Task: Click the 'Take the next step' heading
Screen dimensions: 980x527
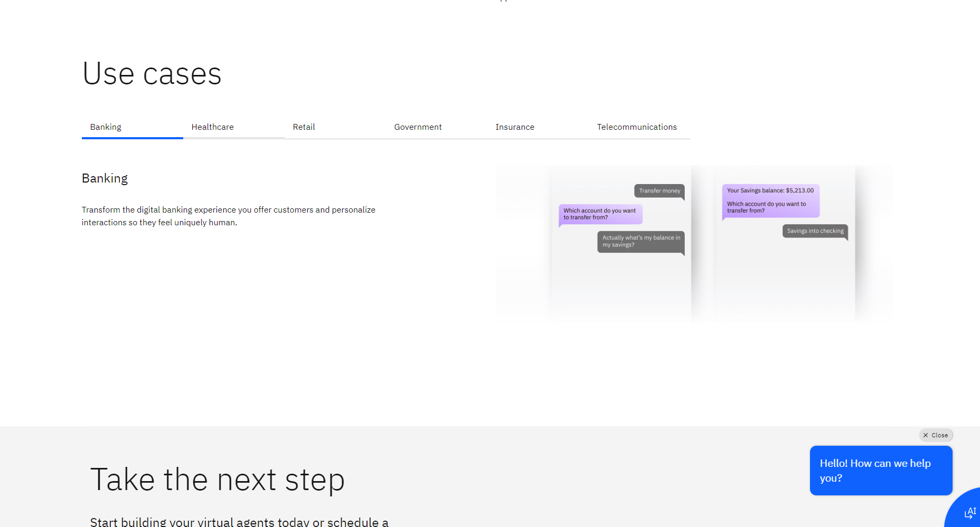Action: [217, 480]
